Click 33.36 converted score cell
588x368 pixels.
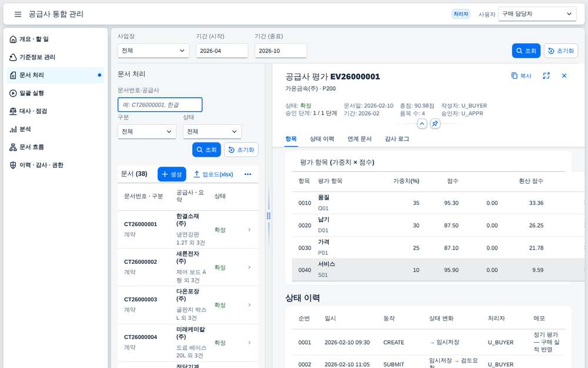pyautogui.click(x=536, y=203)
